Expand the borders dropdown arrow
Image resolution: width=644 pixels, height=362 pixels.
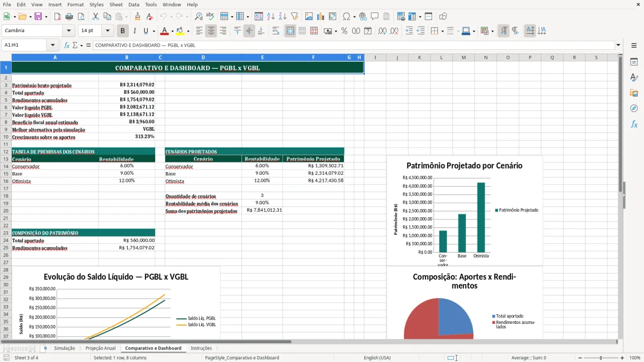[x=443, y=31]
